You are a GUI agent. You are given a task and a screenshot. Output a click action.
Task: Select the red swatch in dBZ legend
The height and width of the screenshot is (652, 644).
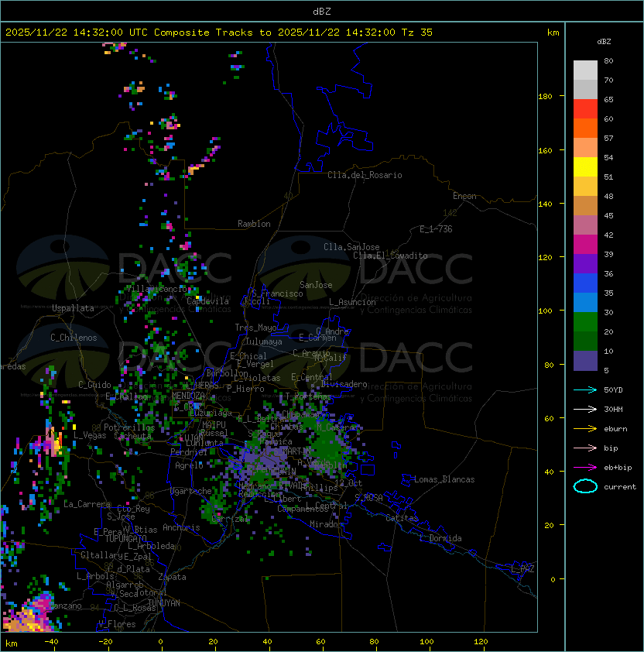point(585,109)
